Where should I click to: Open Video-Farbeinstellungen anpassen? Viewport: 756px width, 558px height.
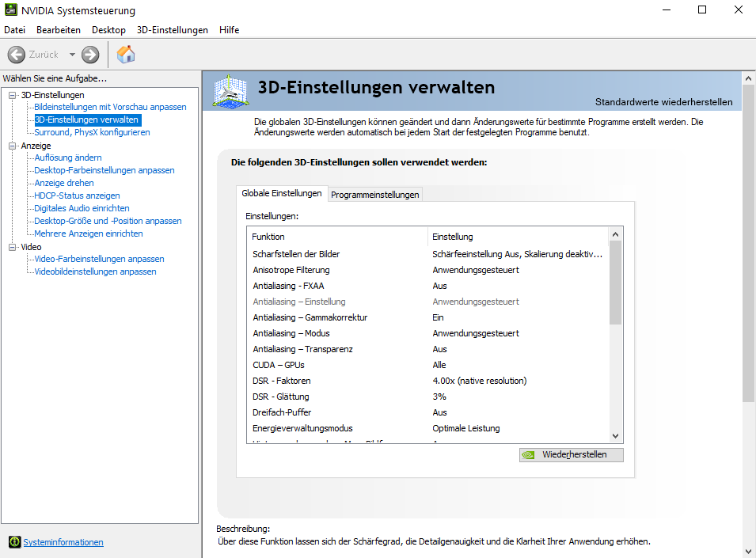click(x=99, y=259)
